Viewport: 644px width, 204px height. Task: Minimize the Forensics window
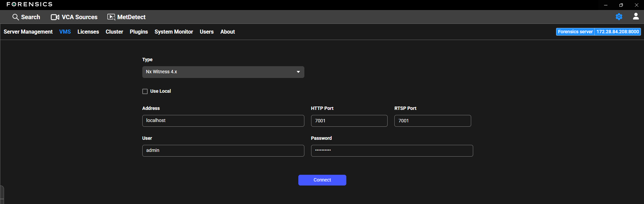coord(605,5)
